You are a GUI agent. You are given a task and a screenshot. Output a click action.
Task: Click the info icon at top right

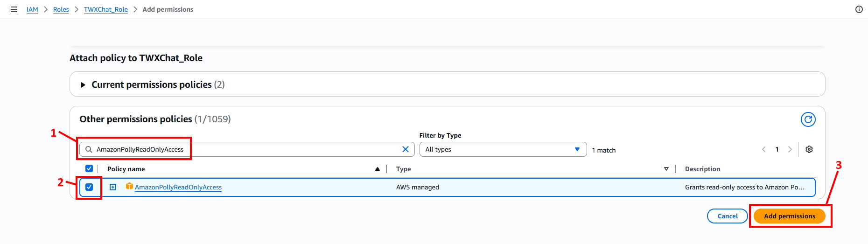859,9
